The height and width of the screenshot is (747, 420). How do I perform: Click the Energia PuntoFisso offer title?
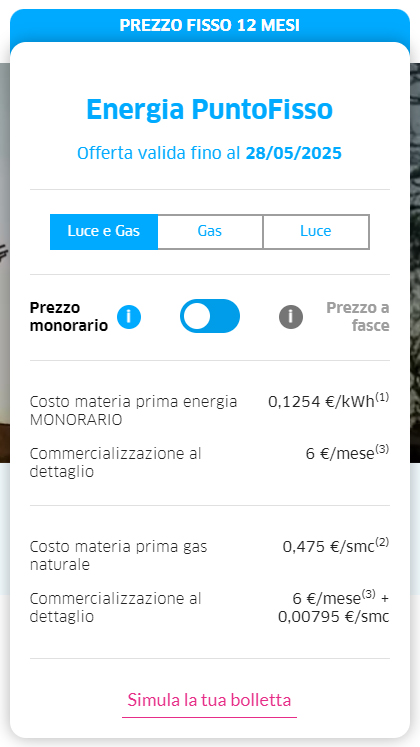[x=210, y=110]
